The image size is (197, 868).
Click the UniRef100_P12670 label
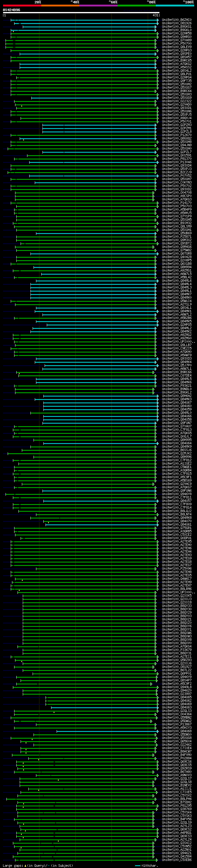[x=177, y=135]
